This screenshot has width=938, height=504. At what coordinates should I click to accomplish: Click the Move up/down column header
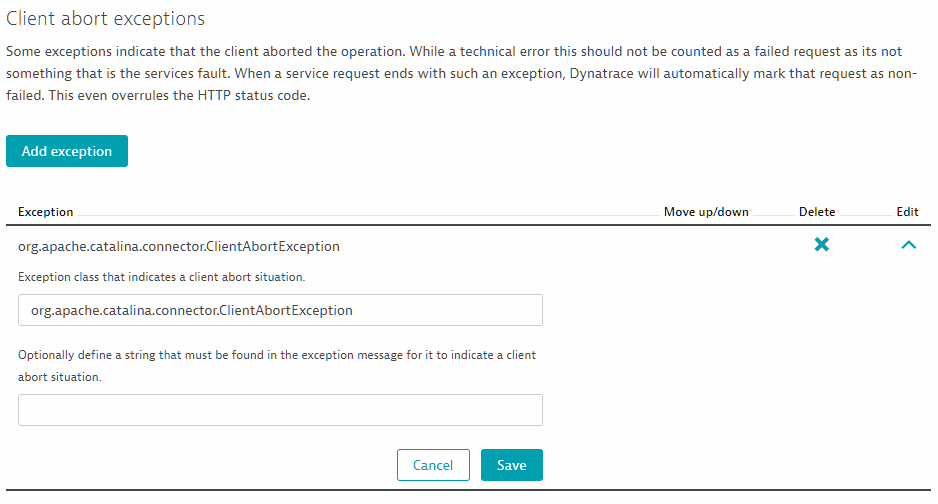click(x=706, y=212)
